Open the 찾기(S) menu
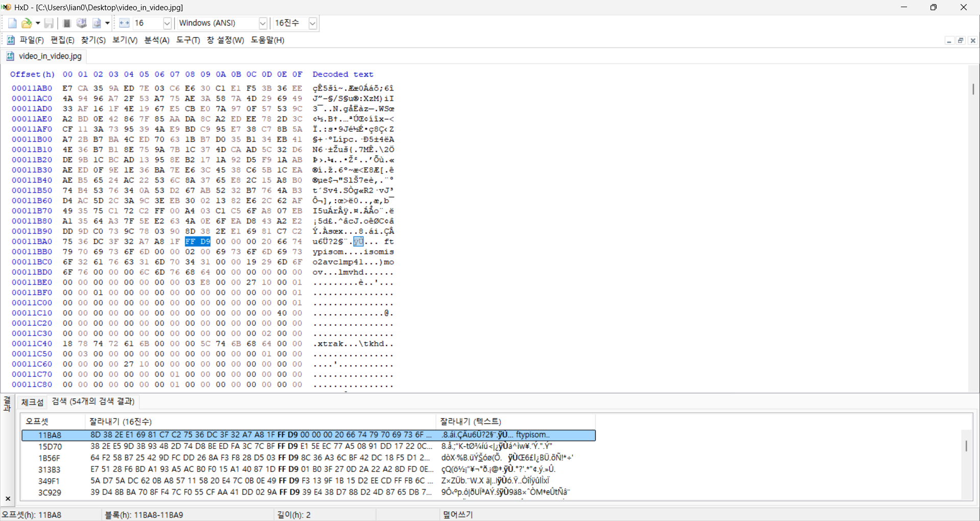Image resolution: width=980 pixels, height=521 pixels. pos(93,40)
